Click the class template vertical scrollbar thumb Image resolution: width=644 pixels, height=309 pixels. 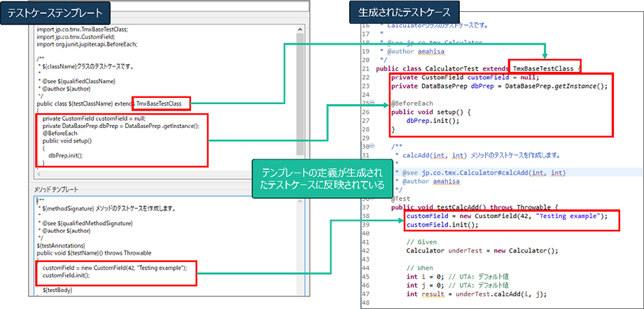pyautogui.click(x=300, y=94)
